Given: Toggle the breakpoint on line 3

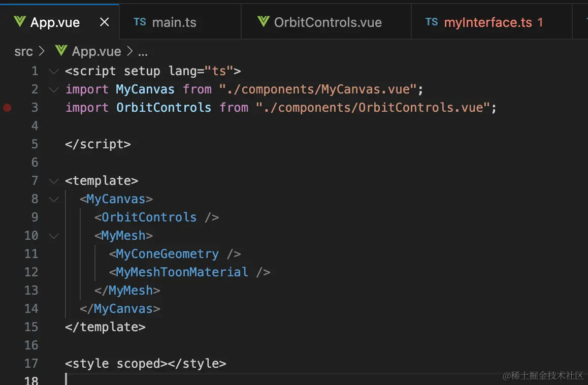Looking at the screenshot, I should pyautogui.click(x=7, y=108).
